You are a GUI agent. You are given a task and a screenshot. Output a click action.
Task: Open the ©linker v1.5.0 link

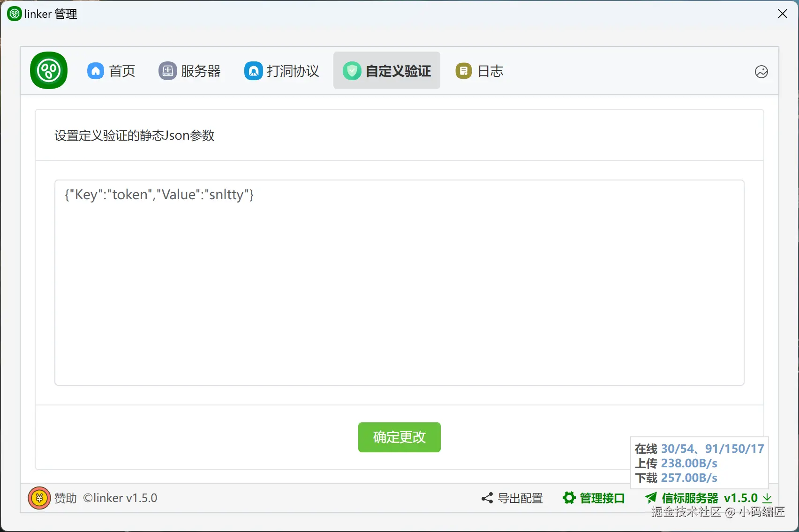click(120, 498)
